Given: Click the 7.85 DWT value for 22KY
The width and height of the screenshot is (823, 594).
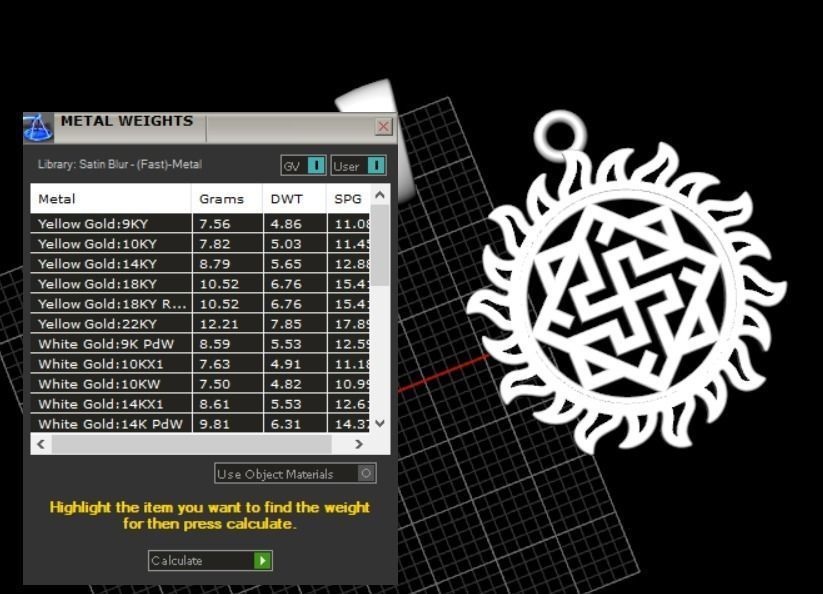Looking at the screenshot, I should [x=286, y=324].
